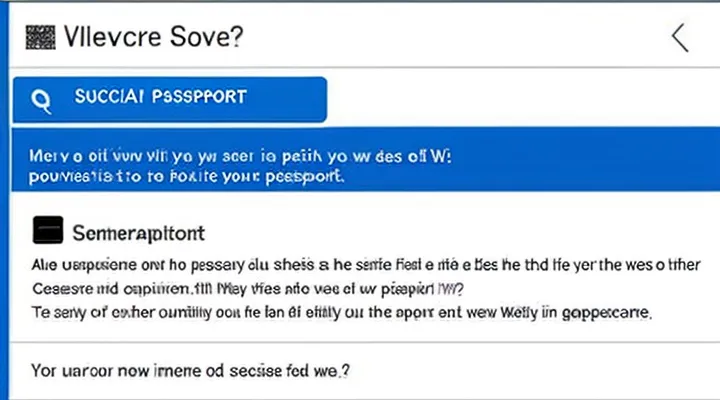720x400 pixels.
Task: Click the magnifier search icon
Action: (42, 98)
